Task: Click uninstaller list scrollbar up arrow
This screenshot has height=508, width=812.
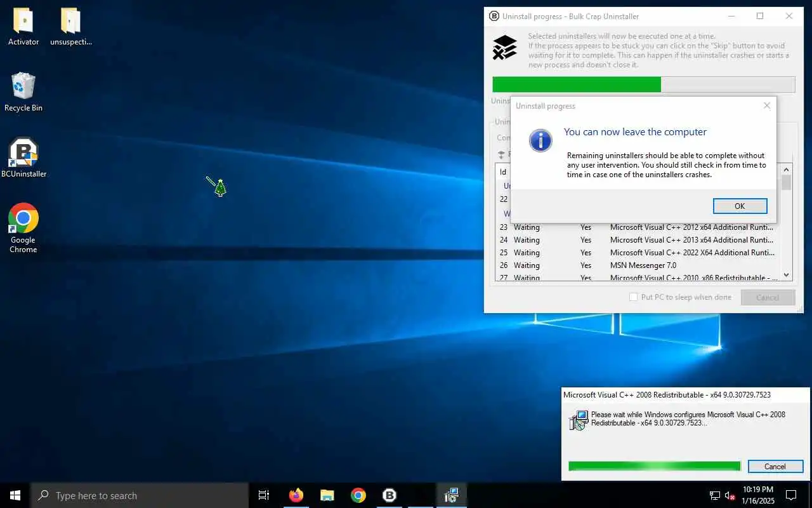Action: click(787, 170)
